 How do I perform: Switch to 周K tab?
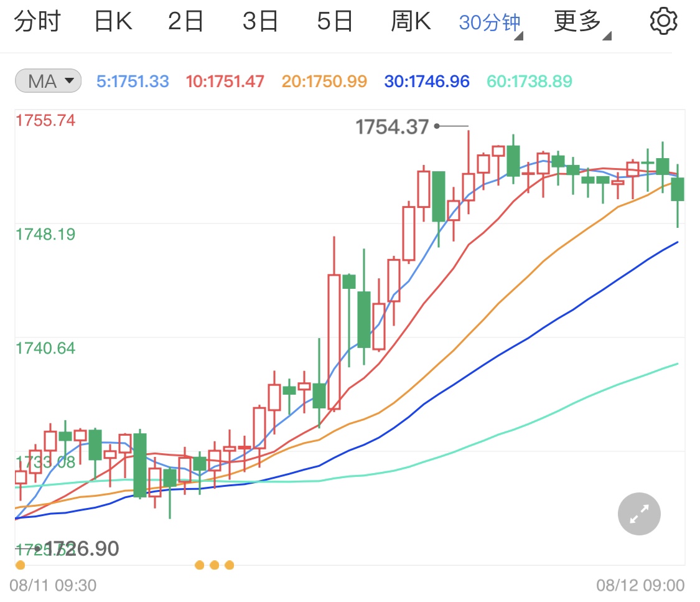411,21
